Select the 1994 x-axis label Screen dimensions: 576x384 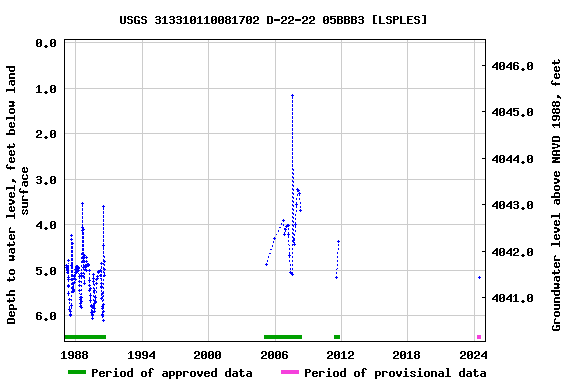click(141, 355)
